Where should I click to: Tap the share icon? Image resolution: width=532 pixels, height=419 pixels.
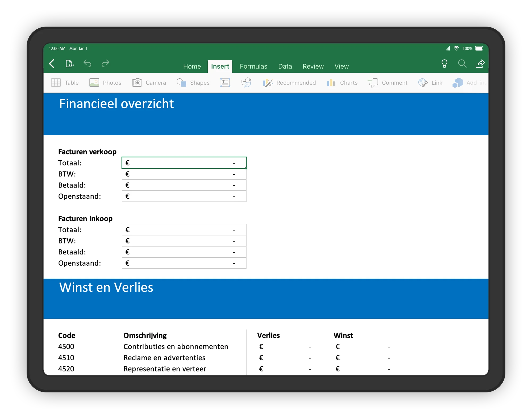pyautogui.click(x=480, y=64)
